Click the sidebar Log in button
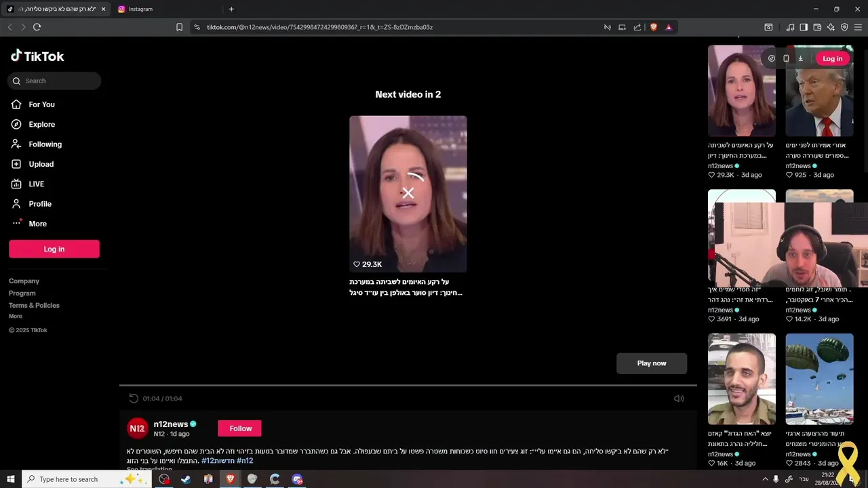The image size is (868, 488). click(x=54, y=249)
